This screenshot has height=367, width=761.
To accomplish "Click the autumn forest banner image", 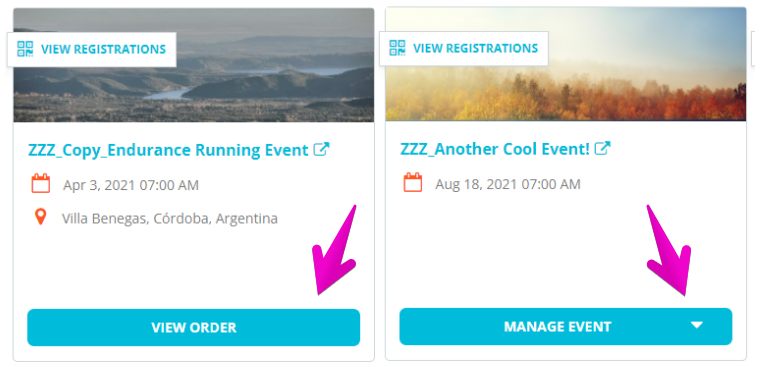I will [566, 64].
